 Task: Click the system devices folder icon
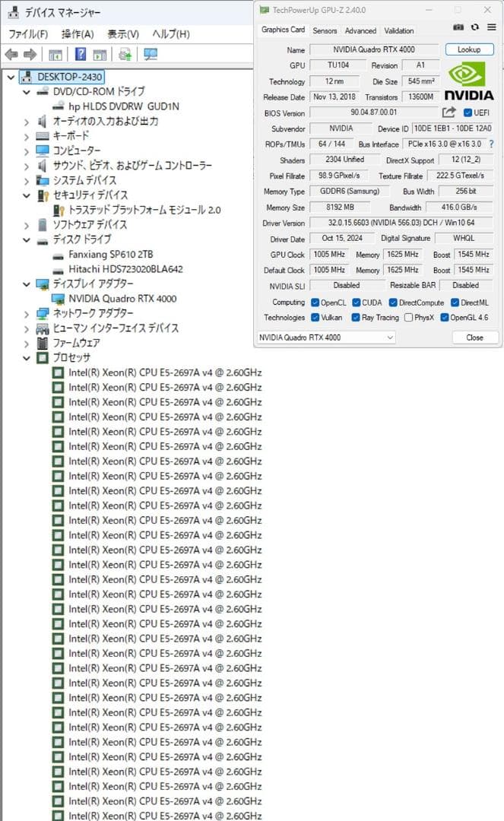pyautogui.click(x=43, y=181)
